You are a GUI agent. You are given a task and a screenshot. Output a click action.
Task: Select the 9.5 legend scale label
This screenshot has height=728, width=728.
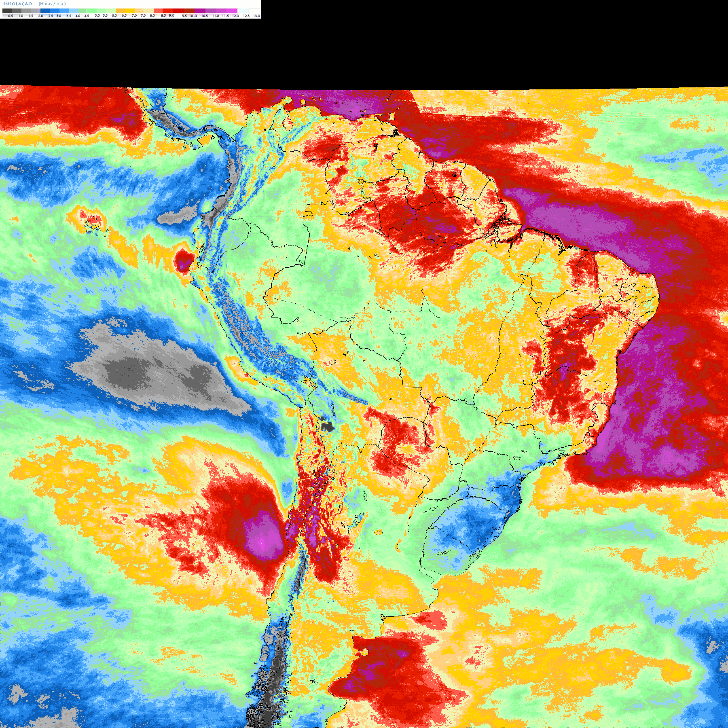(x=184, y=16)
